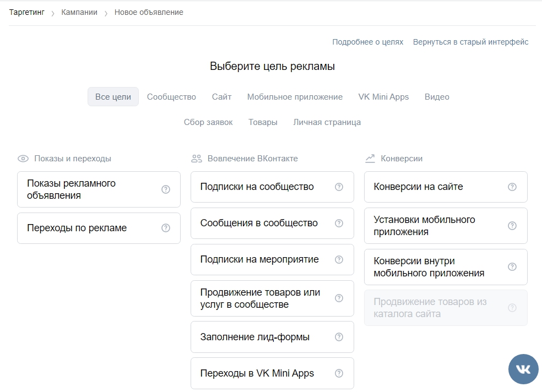Open the VK chat round button
This screenshot has width=542, height=392.
point(523,369)
